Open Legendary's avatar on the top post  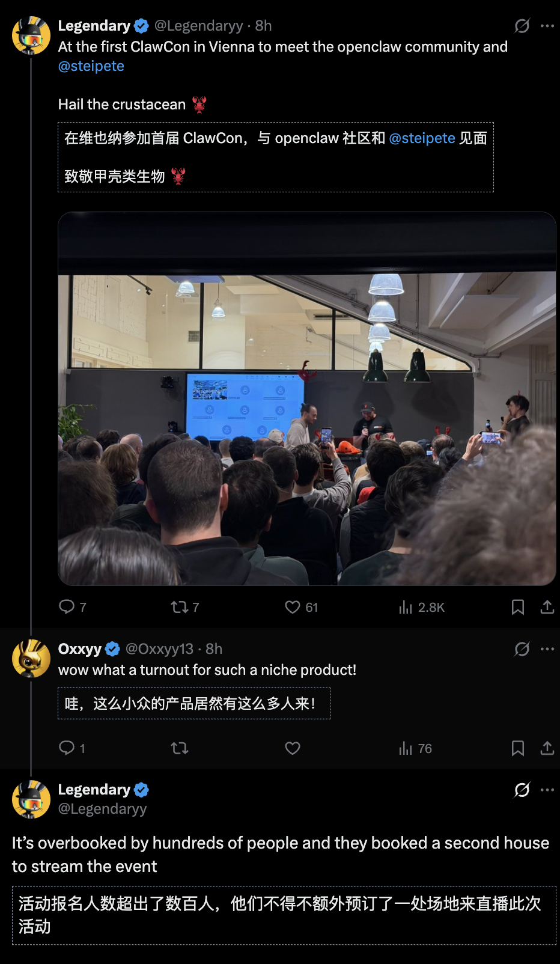point(31,35)
